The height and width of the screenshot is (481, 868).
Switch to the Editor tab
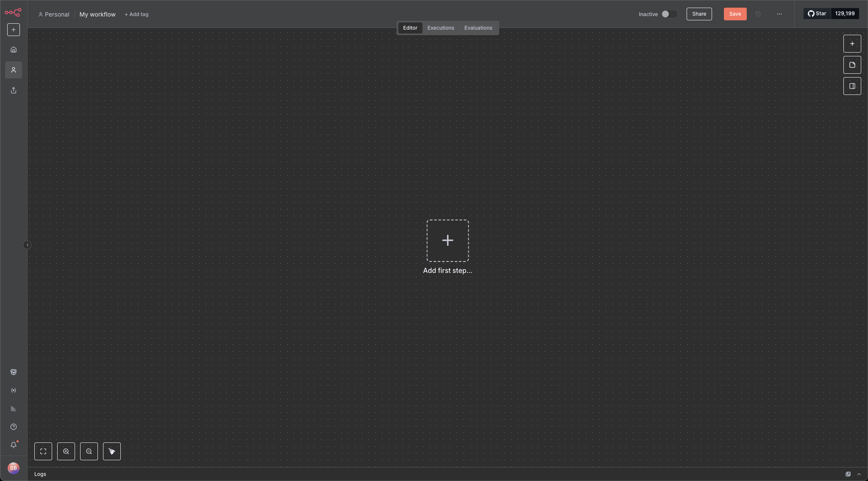(x=410, y=28)
